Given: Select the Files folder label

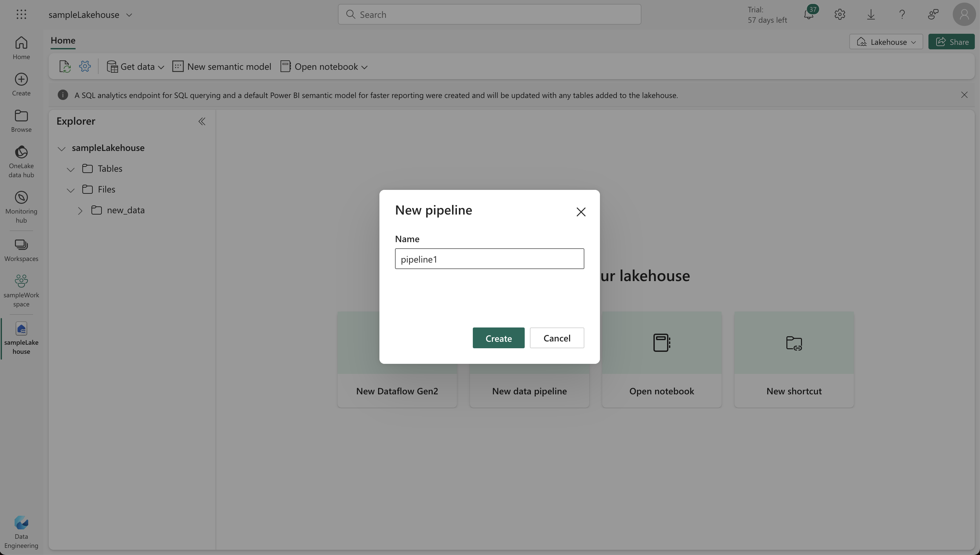Looking at the screenshot, I should (106, 189).
